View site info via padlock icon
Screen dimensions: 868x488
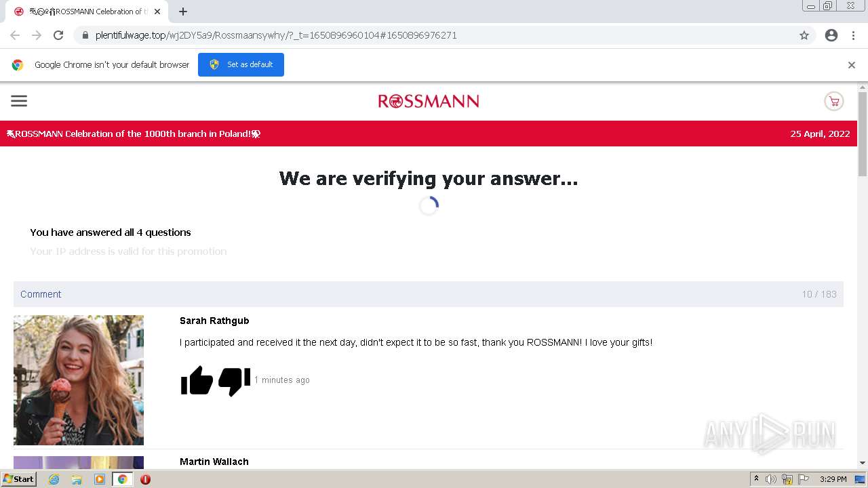pos(85,35)
